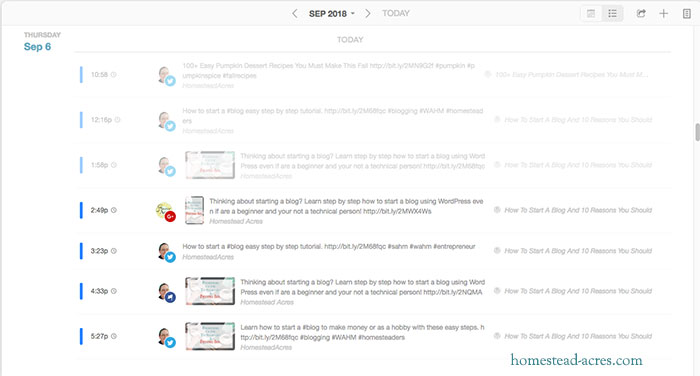Click the clock icon next to 4:33p

(114, 291)
